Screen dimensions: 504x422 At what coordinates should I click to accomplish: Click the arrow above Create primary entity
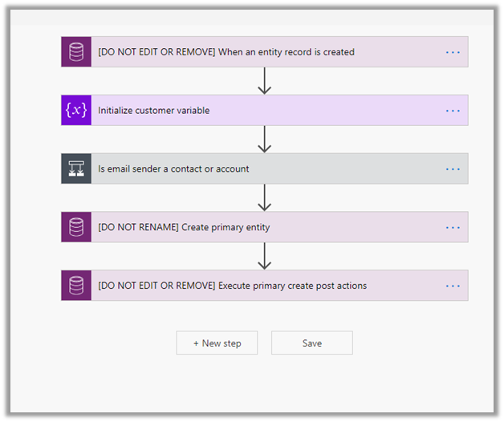(x=265, y=198)
